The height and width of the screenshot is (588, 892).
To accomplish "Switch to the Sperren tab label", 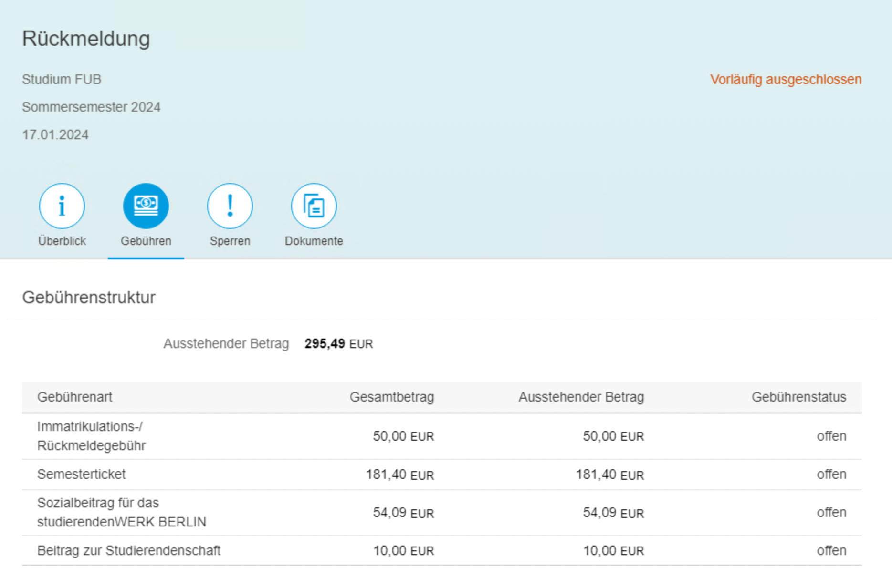I will 230,241.
